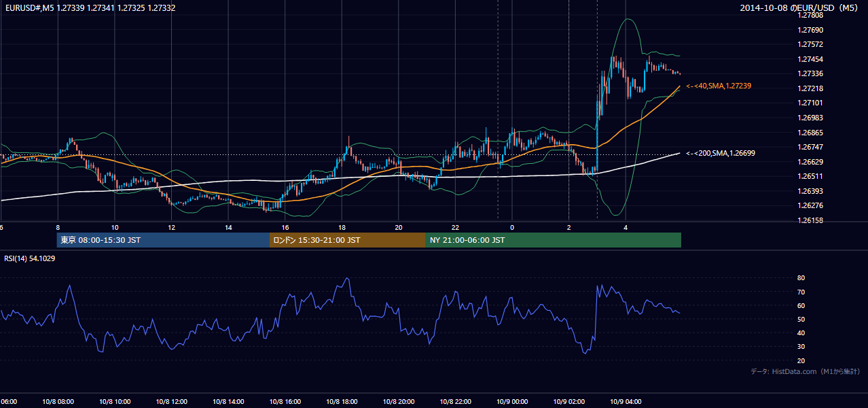Click price axis value 1.27572
Image resolution: width=868 pixels, height=408 pixels.
(x=811, y=44)
